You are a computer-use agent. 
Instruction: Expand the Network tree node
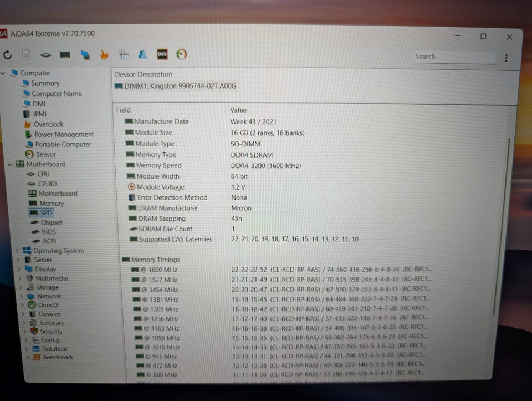click(22, 296)
